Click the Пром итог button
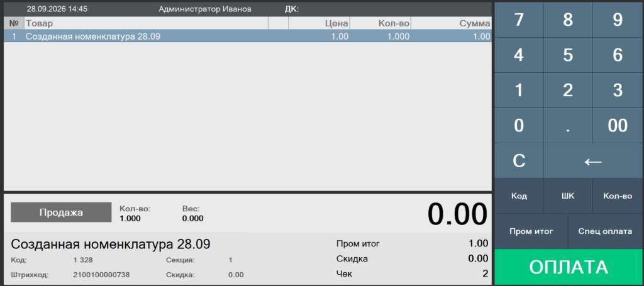 (x=531, y=231)
